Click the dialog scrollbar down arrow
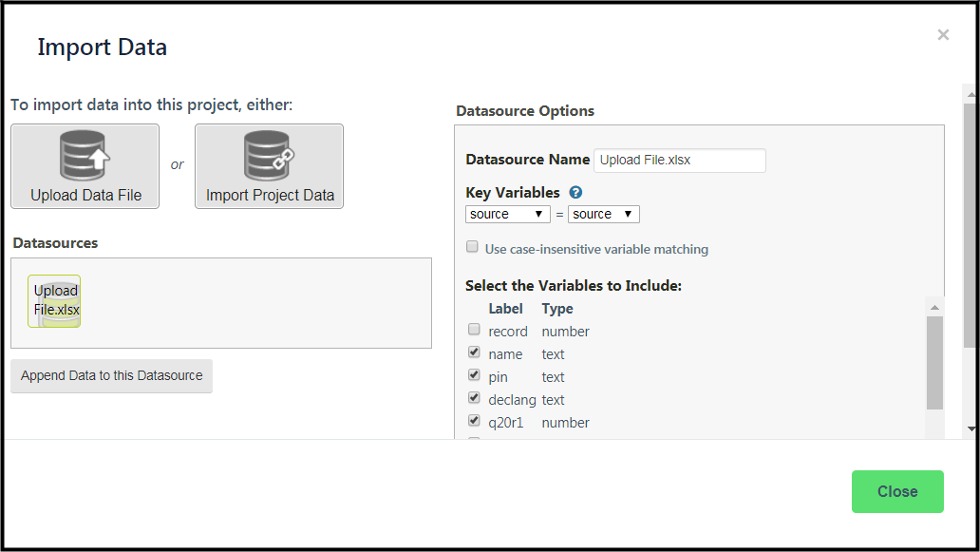The image size is (980, 552). [971, 428]
